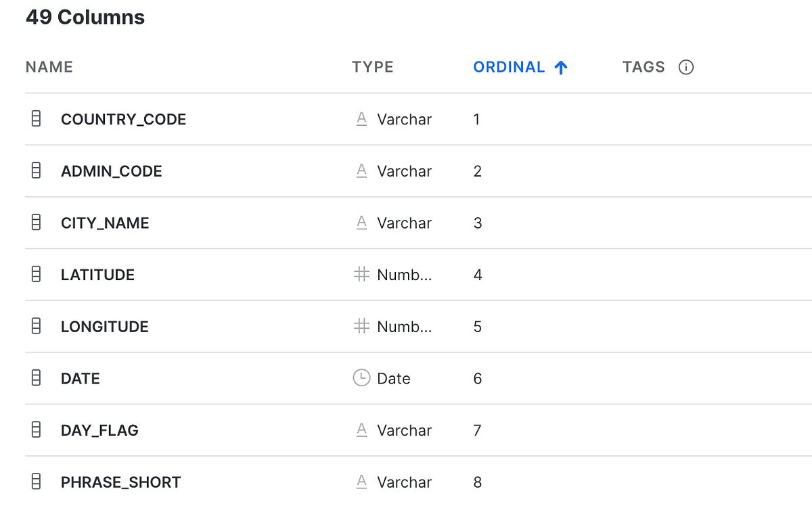Sort the table by the ORDINAL header
The width and height of the screenshot is (812, 506).
(x=509, y=67)
